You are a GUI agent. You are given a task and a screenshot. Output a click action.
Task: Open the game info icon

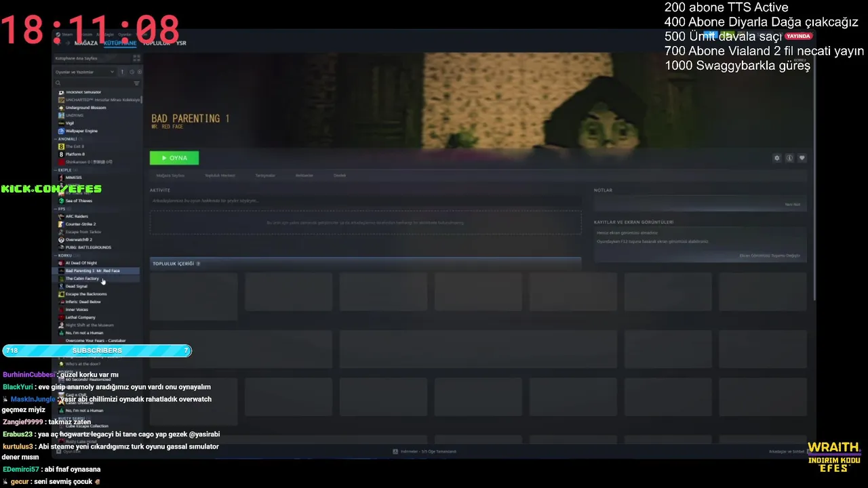point(789,158)
